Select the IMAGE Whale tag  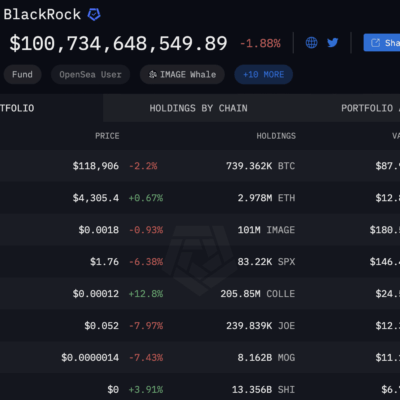point(182,74)
